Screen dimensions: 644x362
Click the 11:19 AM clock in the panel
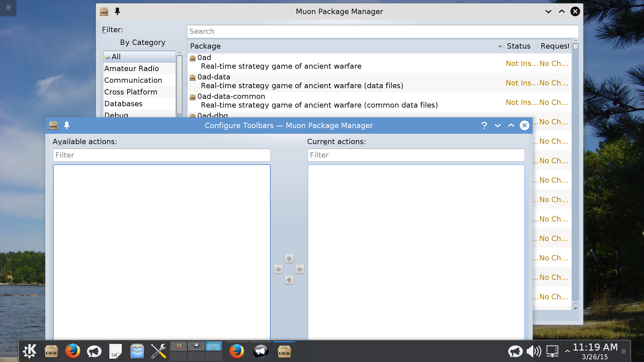595,347
